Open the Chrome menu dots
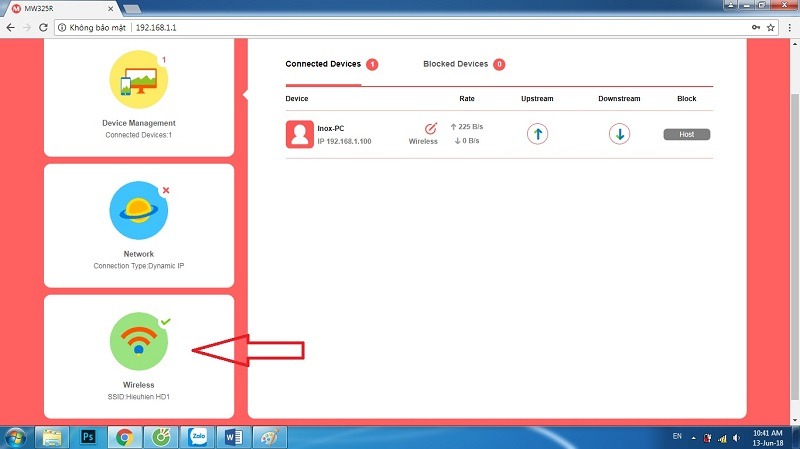Screen dimensions: 800x449 pyautogui.click(x=789, y=28)
